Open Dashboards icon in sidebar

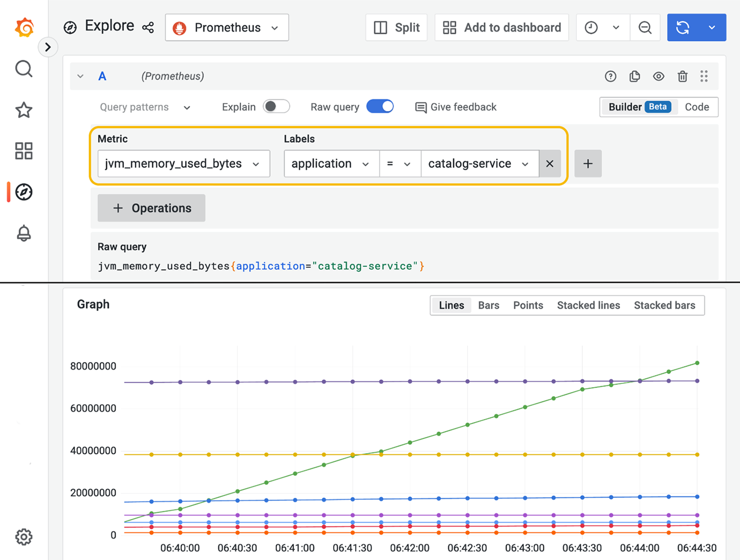(x=24, y=151)
